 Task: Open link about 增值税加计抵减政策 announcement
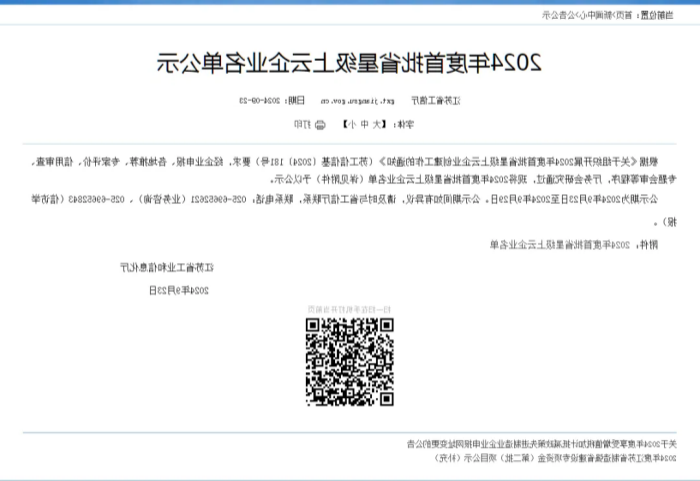(542, 444)
